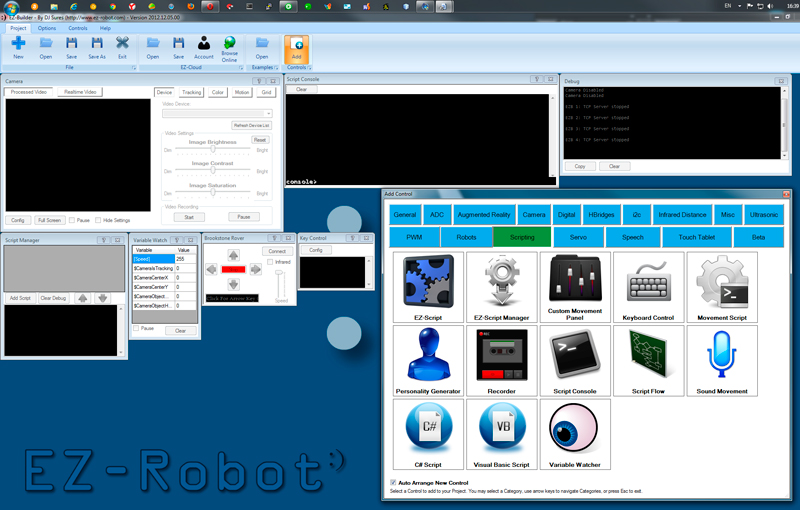Add the Sound Movement microphone control
800x510 pixels.
[x=722, y=361]
